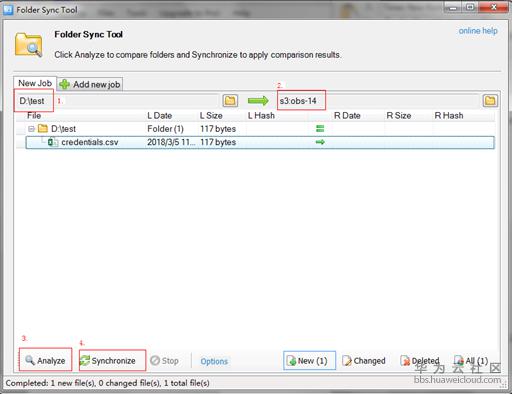This screenshot has height=394, width=512.
Task: Sort by the R Hash column header
Action: click(x=449, y=116)
